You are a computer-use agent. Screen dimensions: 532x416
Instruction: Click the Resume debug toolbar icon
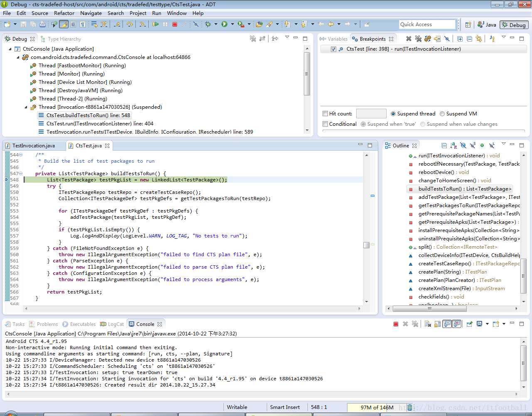pyautogui.click(x=155, y=24)
